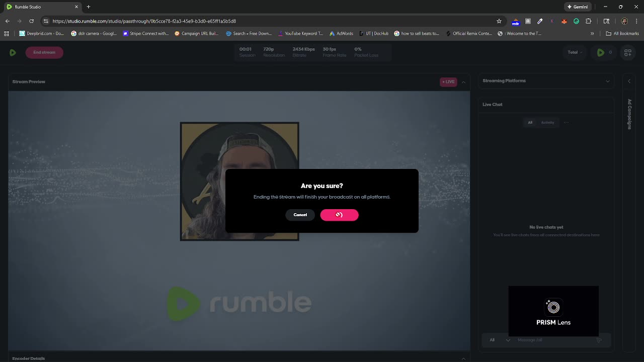
Task: Click the dimmed End stream button
Action: tap(44, 52)
